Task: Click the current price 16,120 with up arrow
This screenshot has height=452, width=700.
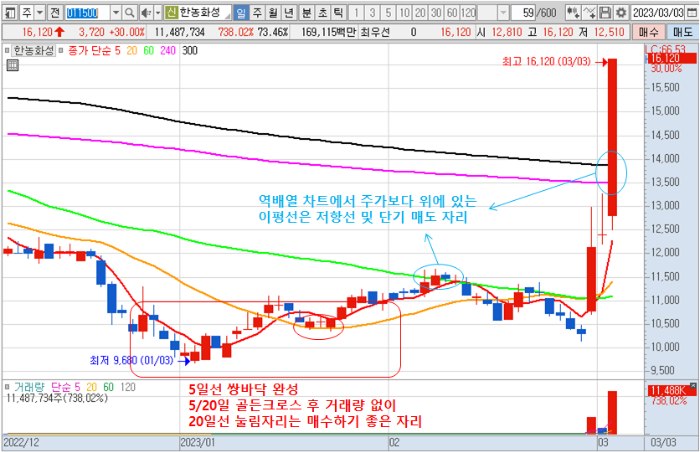Action: tap(43, 32)
